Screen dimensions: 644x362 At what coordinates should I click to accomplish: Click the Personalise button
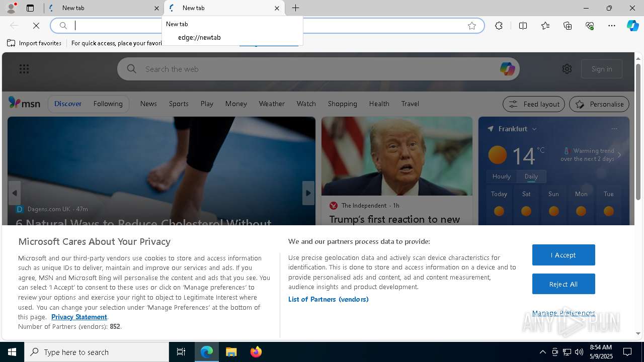click(599, 104)
